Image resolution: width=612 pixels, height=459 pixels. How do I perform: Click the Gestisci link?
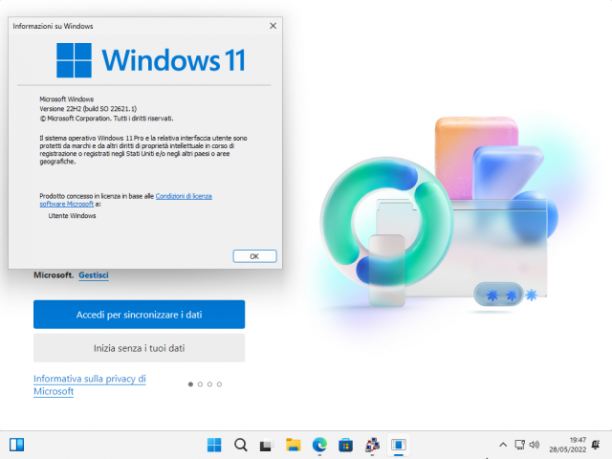click(x=93, y=275)
